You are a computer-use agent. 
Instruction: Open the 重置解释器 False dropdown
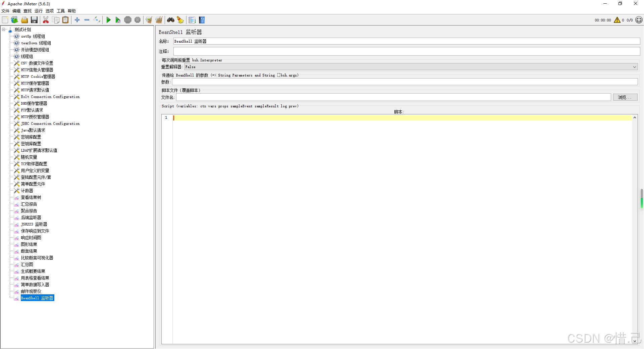pos(411,67)
